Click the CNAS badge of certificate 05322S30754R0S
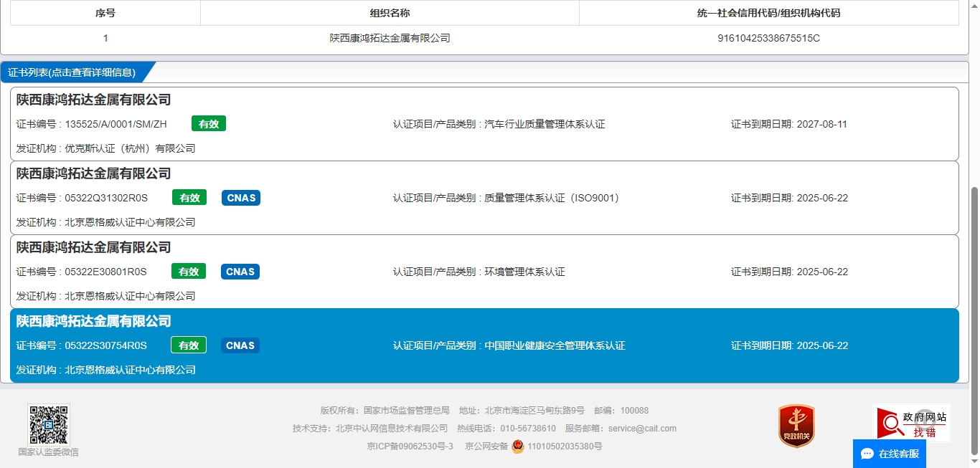980x468 pixels. (x=240, y=345)
